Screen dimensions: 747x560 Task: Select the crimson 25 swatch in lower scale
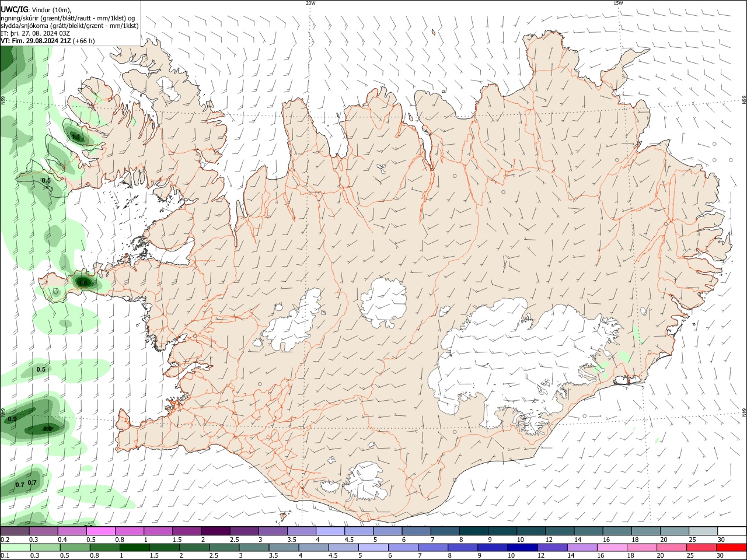coord(701,547)
